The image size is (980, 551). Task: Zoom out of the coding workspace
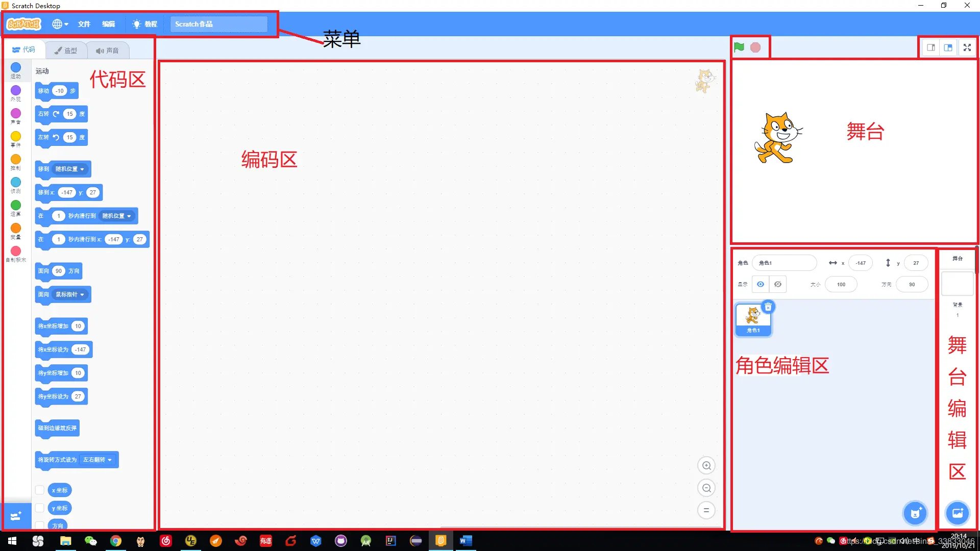click(706, 488)
